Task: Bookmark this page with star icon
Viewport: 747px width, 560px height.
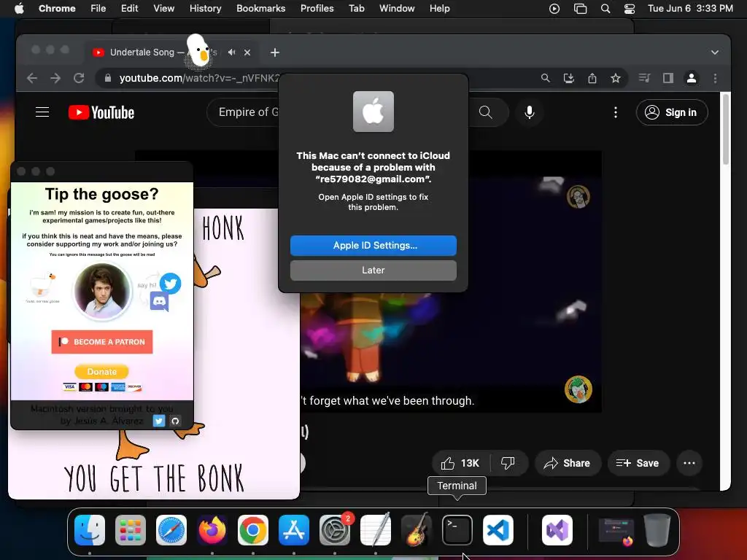Action: click(x=616, y=78)
